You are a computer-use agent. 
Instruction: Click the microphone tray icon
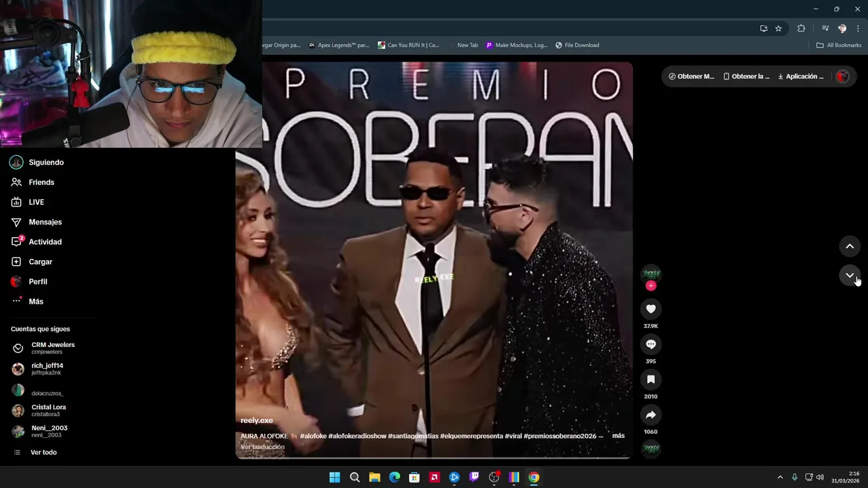click(x=795, y=477)
